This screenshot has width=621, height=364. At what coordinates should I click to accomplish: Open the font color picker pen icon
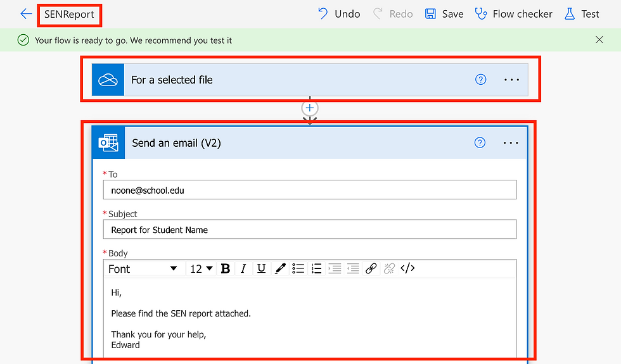tap(280, 268)
